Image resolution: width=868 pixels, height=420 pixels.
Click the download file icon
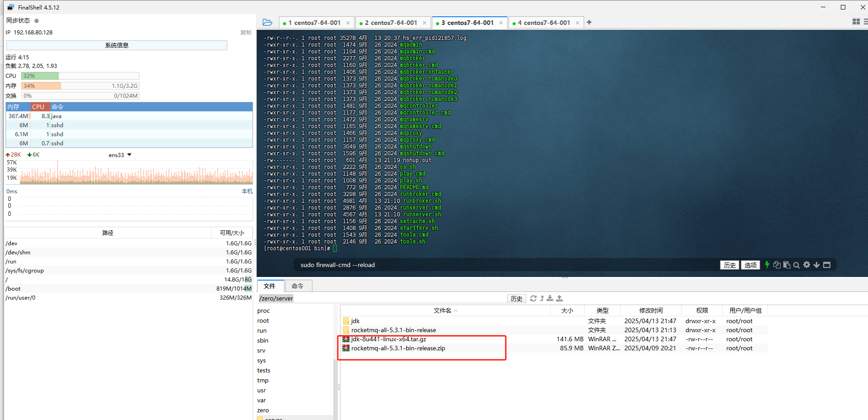point(550,298)
